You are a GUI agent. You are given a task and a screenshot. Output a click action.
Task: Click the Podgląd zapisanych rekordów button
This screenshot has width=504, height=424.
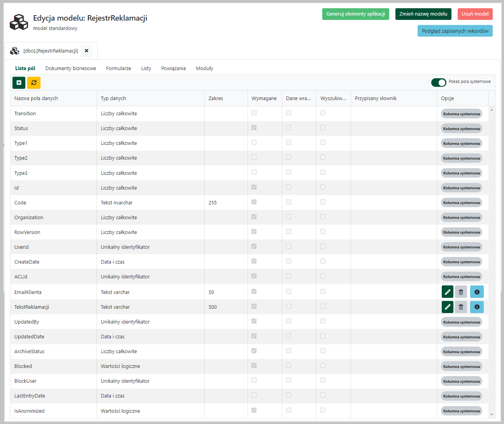[455, 31]
